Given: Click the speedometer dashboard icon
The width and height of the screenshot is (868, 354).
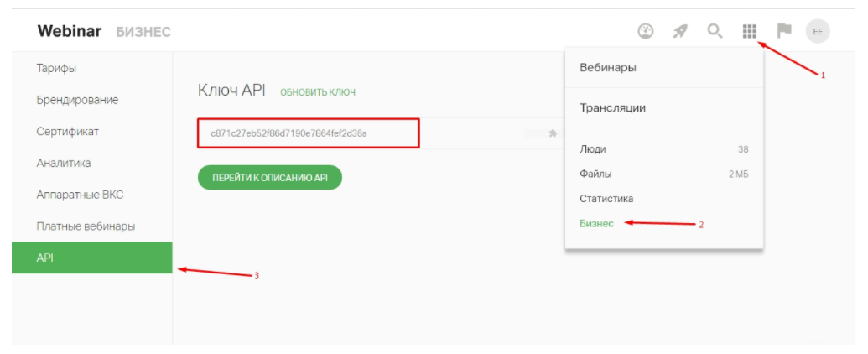Looking at the screenshot, I should point(645,32).
